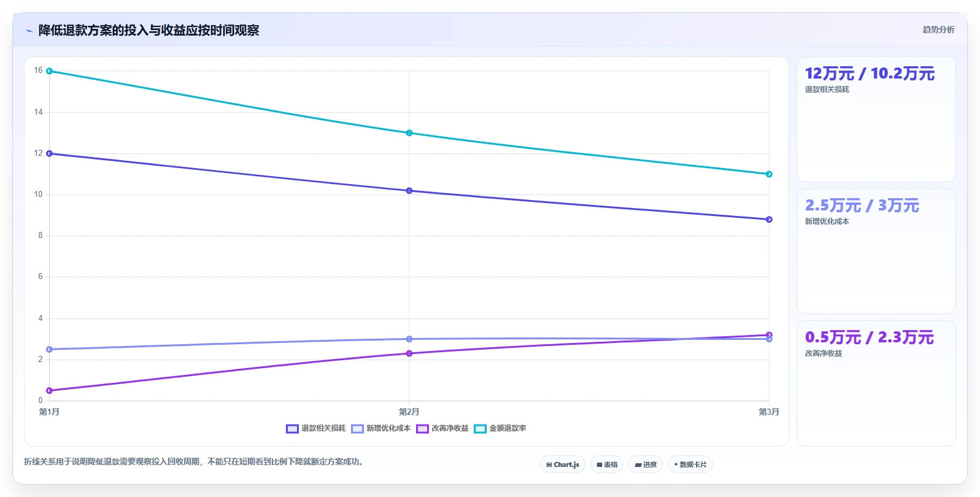Image resolution: width=980 pixels, height=497 pixels.
Task: Select the Chart.js tag
Action: 563,464
